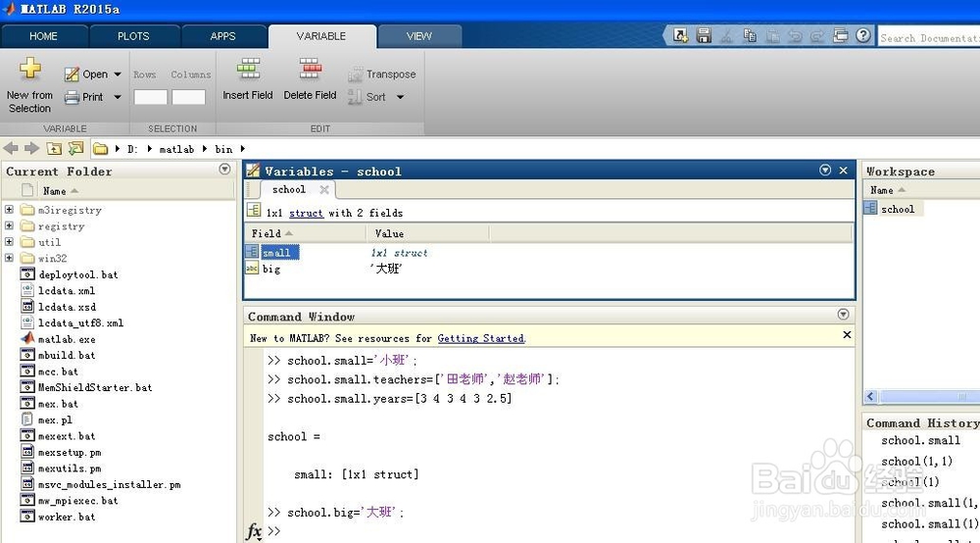Expand the win32 folder
Image resolution: width=980 pixels, height=543 pixels.
(9, 258)
